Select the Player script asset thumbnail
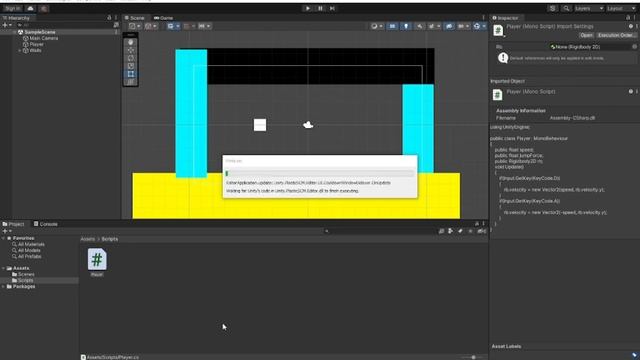640x360 pixels. tap(97, 260)
